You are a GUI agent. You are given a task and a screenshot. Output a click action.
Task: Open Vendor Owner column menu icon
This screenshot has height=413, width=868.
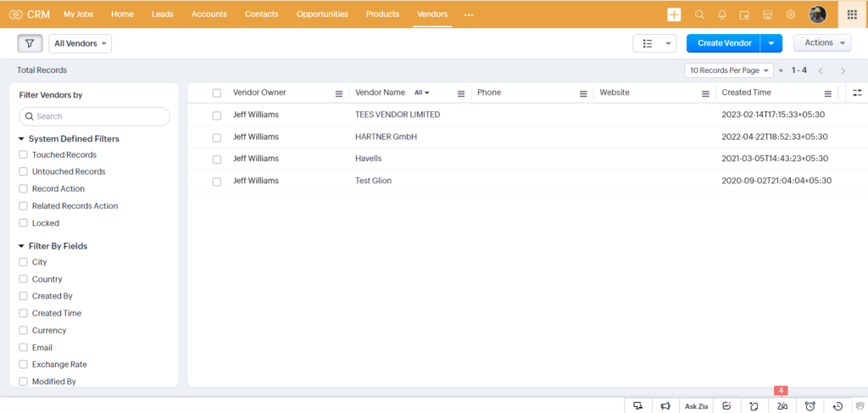tap(339, 93)
